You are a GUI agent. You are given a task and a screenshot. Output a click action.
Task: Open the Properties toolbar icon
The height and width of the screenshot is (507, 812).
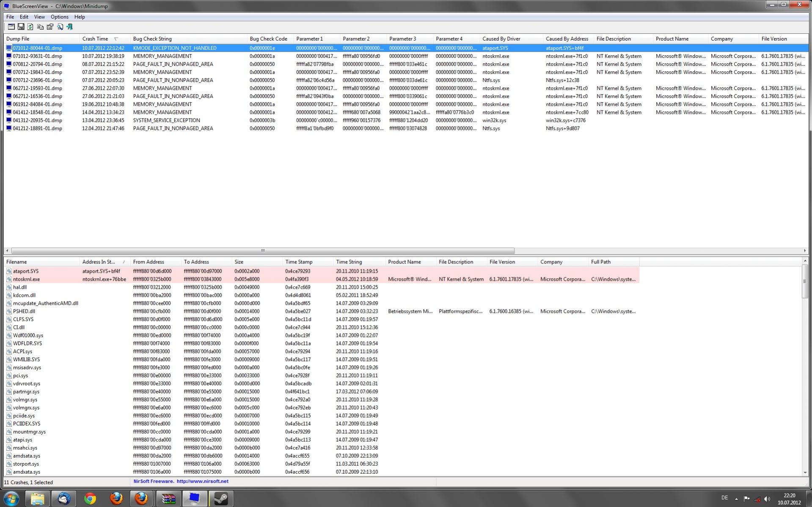tap(50, 27)
